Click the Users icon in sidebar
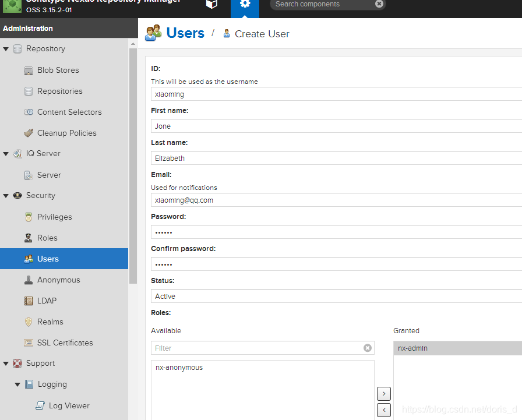This screenshot has width=522, height=420. [x=29, y=259]
